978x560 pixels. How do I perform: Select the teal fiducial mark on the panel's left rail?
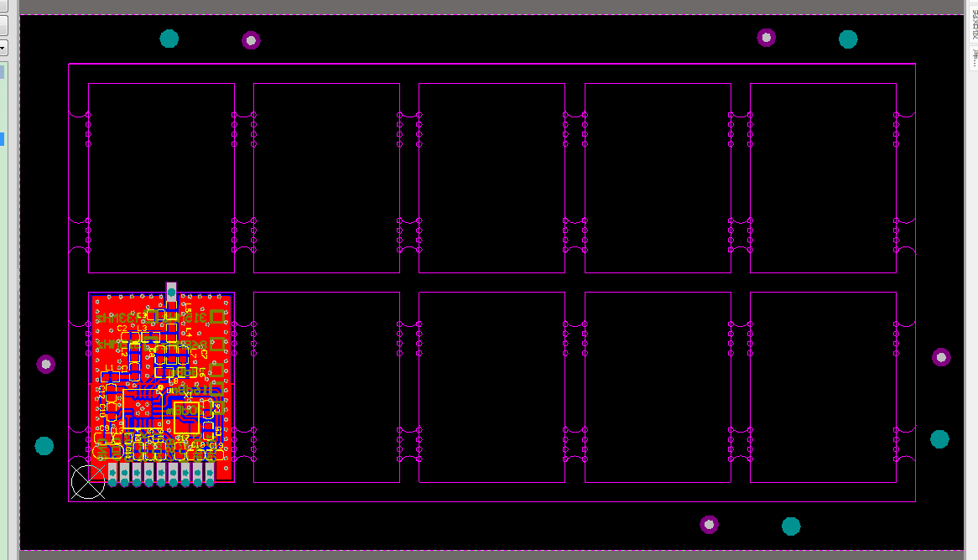[x=44, y=446]
